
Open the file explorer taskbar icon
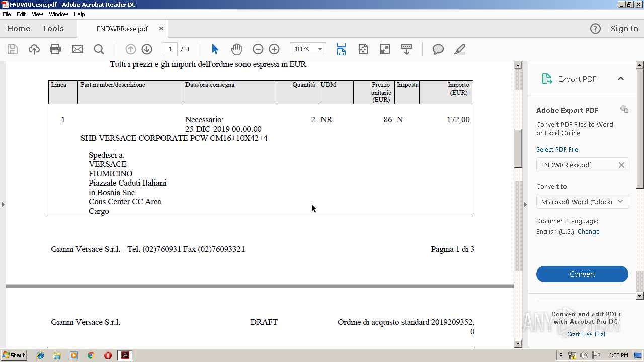pos(57,355)
